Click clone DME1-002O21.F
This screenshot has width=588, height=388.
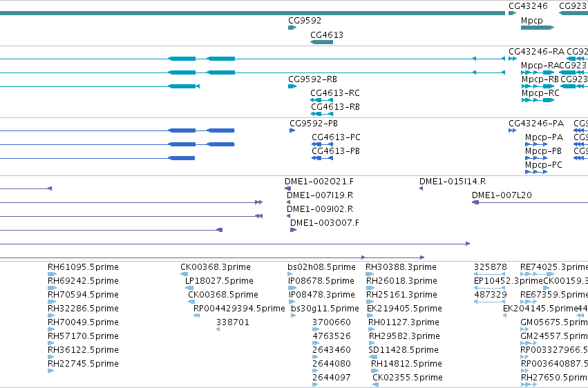pyautogui.click(x=319, y=182)
